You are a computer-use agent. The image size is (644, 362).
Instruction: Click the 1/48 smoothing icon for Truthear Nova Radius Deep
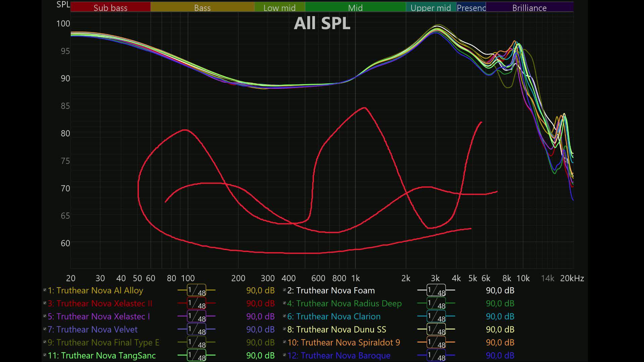pyautogui.click(x=436, y=303)
